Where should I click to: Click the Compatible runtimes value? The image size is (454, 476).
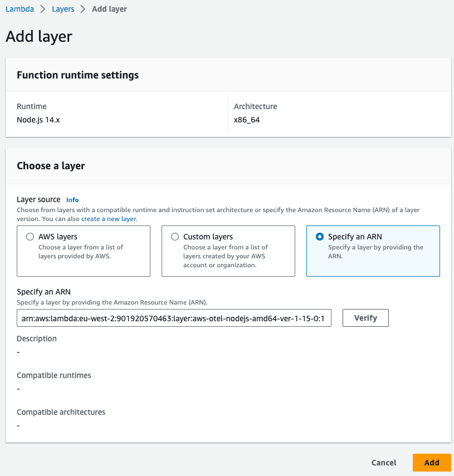tap(18, 389)
